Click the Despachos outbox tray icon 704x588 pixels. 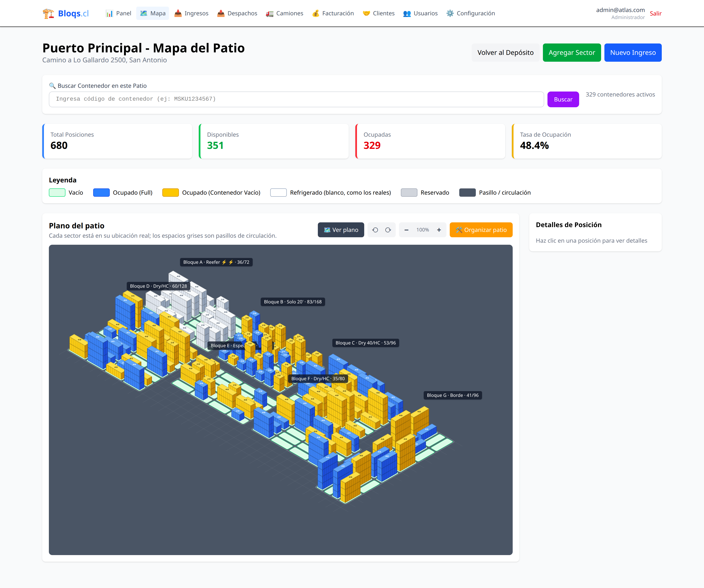coord(221,13)
